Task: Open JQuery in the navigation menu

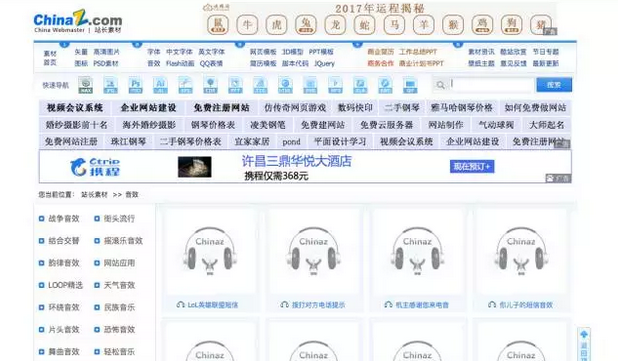Action: [x=324, y=63]
